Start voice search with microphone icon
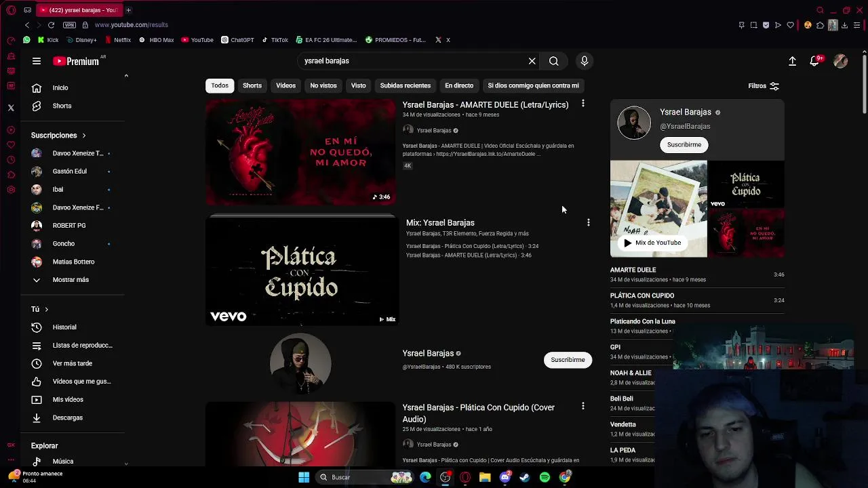The height and width of the screenshot is (488, 868). pos(585,61)
